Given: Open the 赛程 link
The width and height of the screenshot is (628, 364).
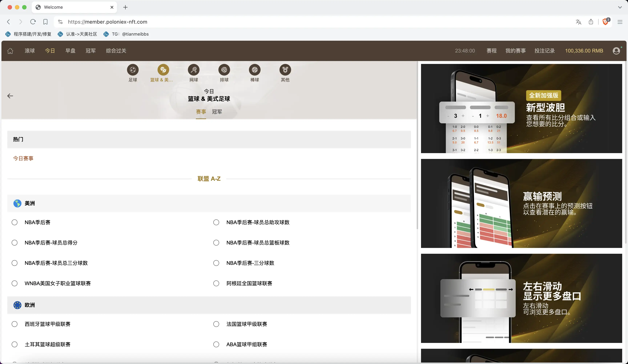Looking at the screenshot, I should pyautogui.click(x=491, y=51).
